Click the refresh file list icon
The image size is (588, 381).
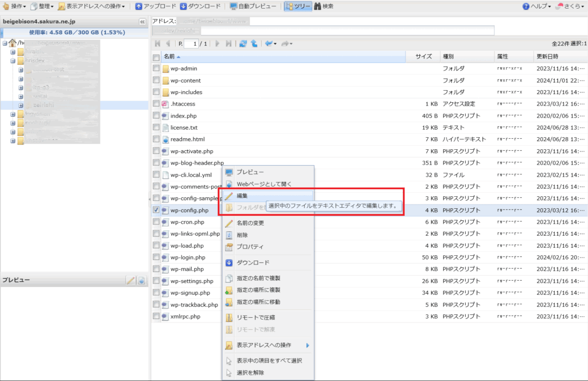click(x=243, y=44)
